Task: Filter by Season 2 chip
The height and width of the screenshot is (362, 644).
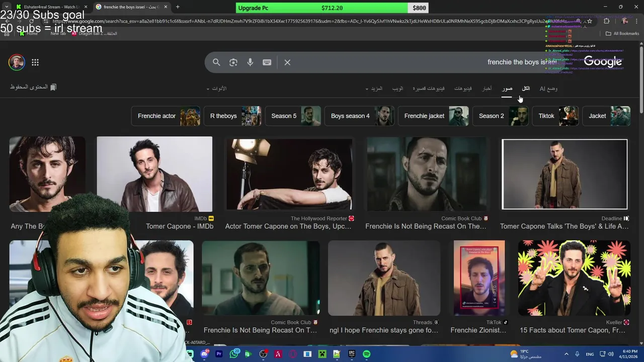Action: click(501, 116)
